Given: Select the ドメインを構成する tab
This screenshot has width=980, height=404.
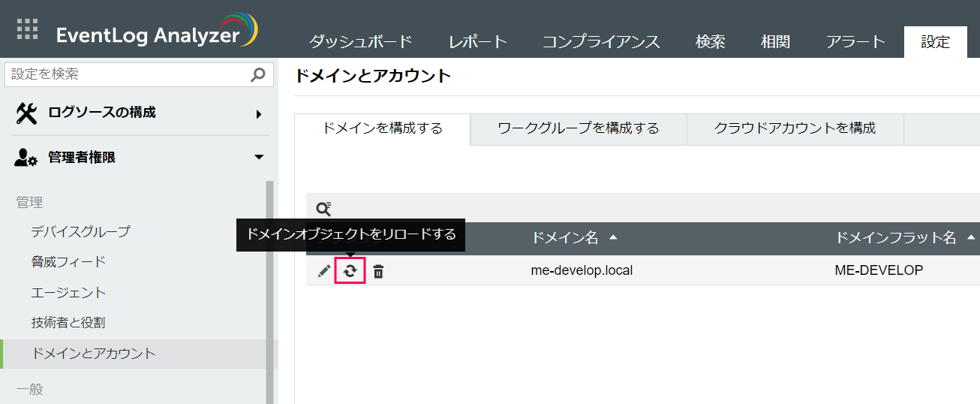Looking at the screenshot, I should [382, 128].
